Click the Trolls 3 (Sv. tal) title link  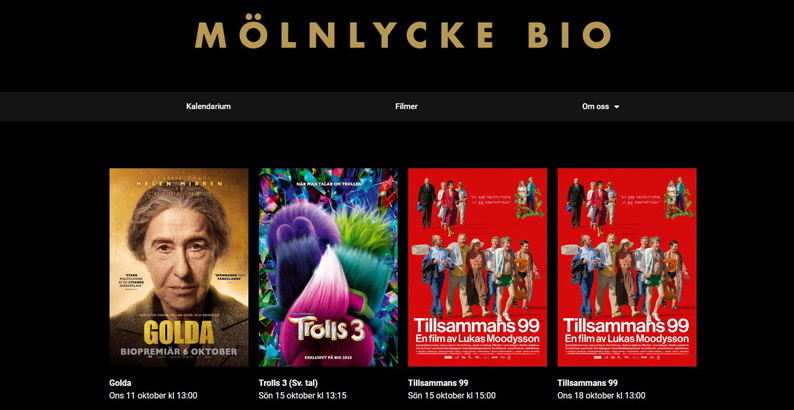tap(288, 383)
